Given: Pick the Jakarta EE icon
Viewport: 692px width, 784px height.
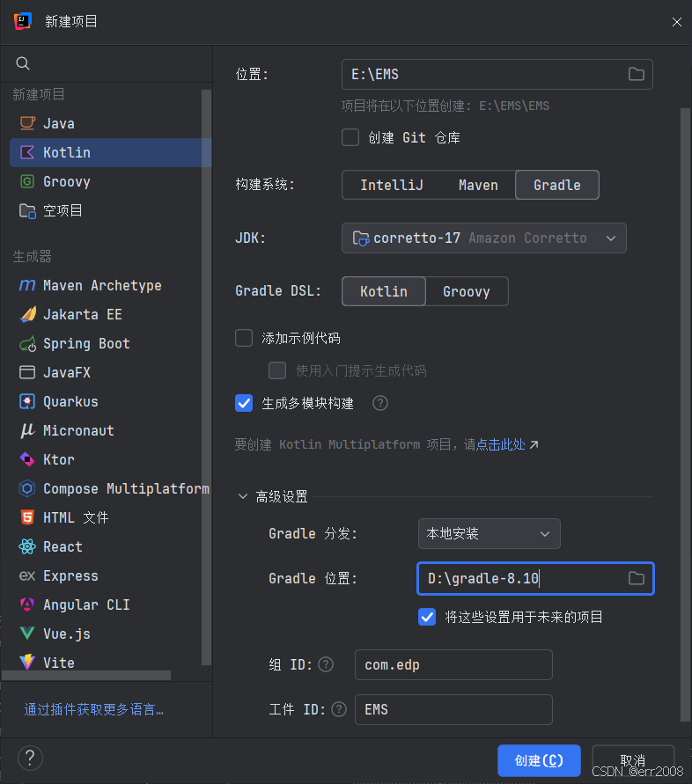Looking at the screenshot, I should click(x=27, y=314).
